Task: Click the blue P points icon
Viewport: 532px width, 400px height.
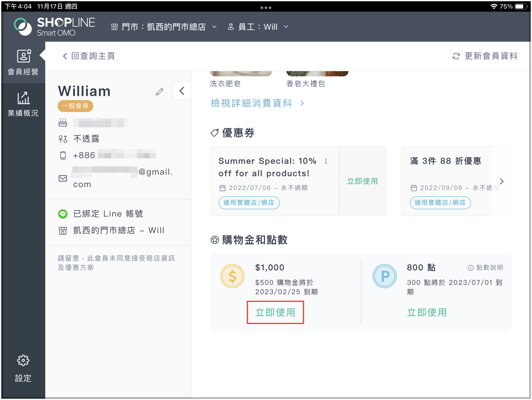Action: coord(384,276)
